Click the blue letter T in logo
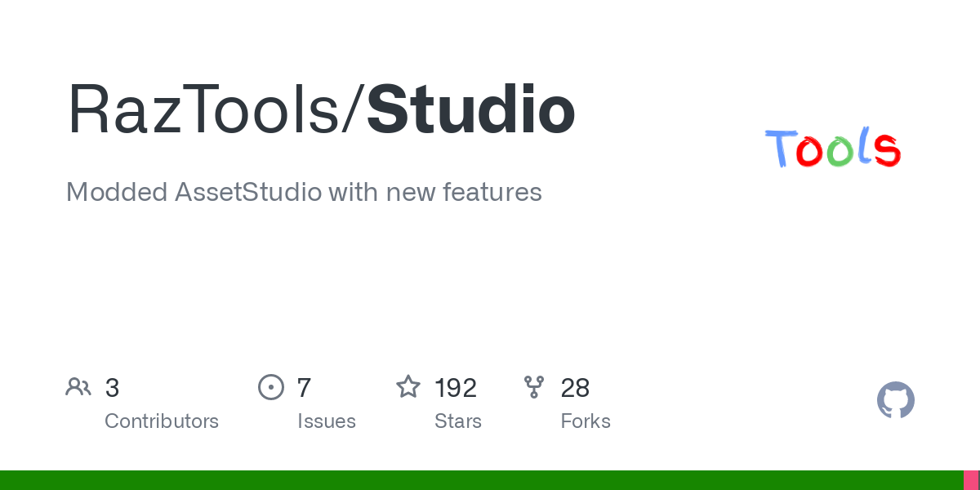 pyautogui.click(x=781, y=149)
